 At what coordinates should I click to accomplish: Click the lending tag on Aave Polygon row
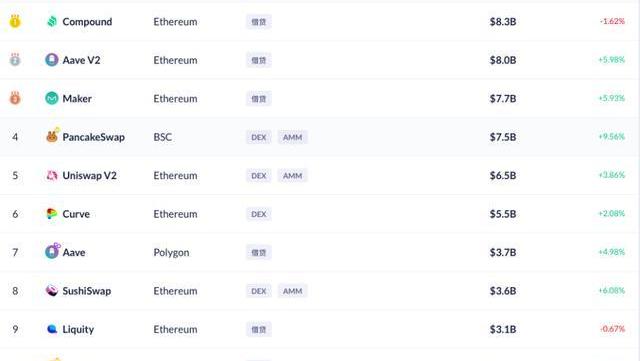point(259,252)
